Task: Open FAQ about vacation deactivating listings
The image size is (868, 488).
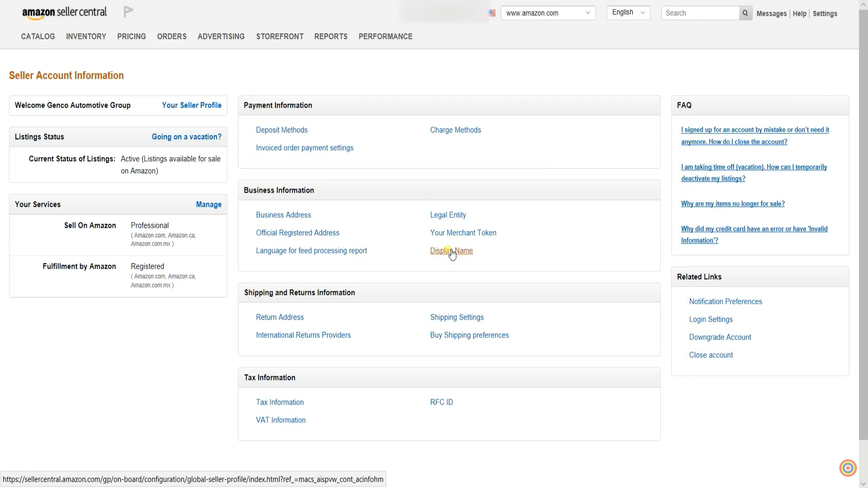Action: pos(754,173)
